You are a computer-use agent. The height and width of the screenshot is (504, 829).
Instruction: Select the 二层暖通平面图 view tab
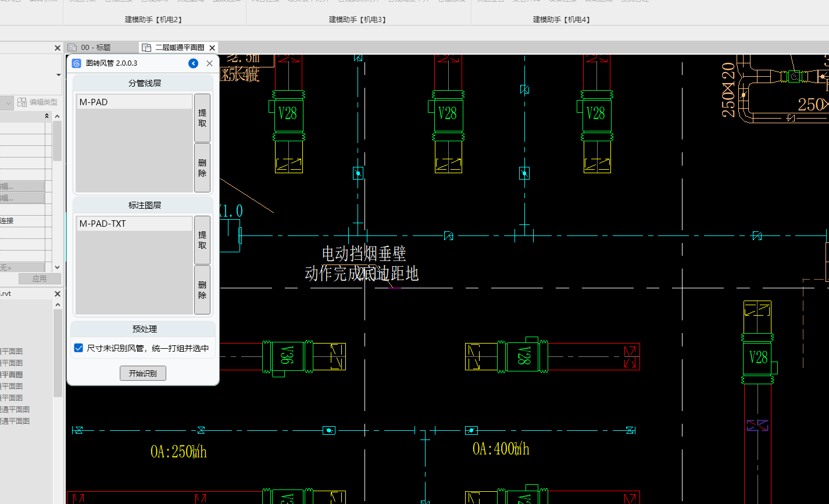coord(179,48)
